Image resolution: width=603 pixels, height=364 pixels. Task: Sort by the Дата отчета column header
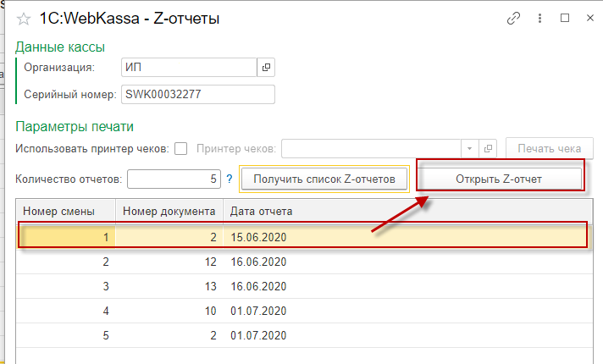407,211
